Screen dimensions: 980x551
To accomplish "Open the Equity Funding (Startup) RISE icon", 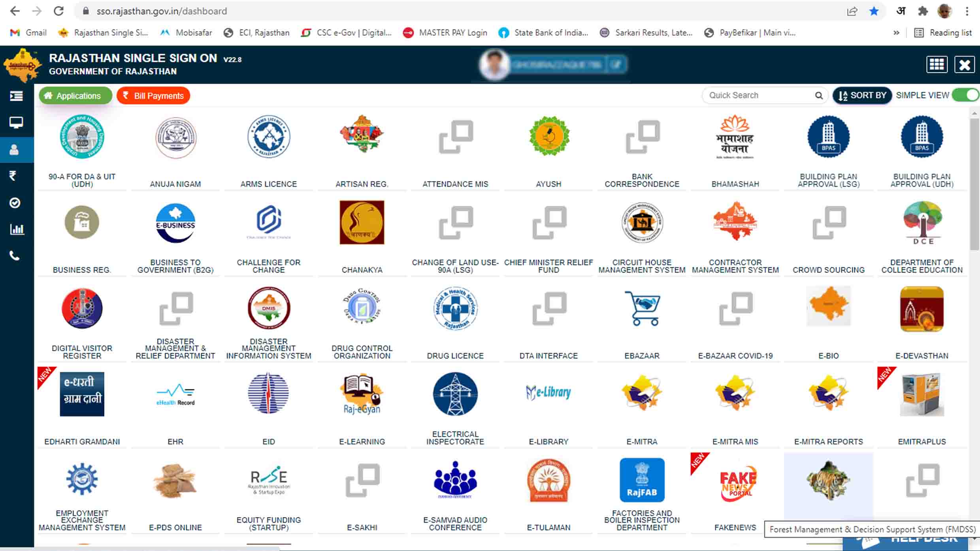I will click(x=269, y=480).
